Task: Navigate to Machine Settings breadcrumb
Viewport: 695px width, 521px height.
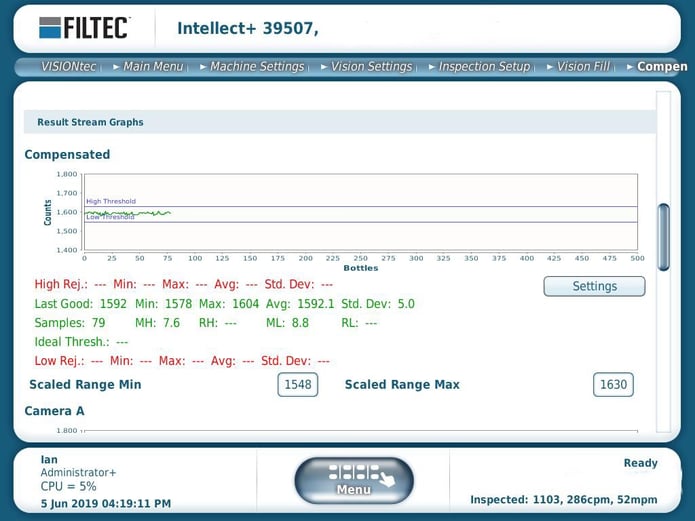Action: pyautogui.click(x=256, y=67)
